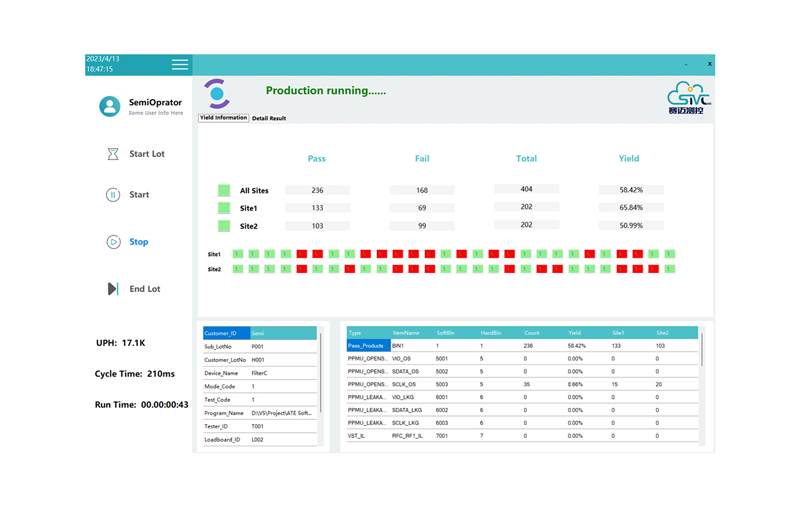Click the End Lot skip icon
Screen dimensions: 800x507
pyautogui.click(x=113, y=289)
